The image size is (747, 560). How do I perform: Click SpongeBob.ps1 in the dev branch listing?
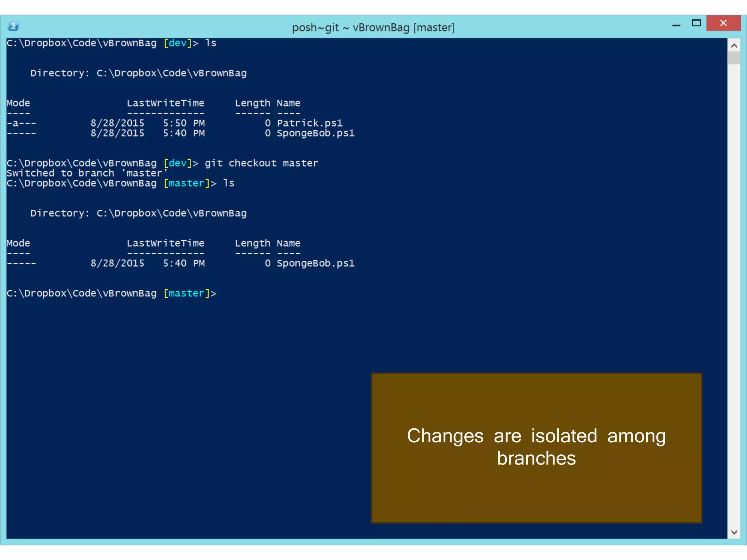pyautogui.click(x=315, y=133)
